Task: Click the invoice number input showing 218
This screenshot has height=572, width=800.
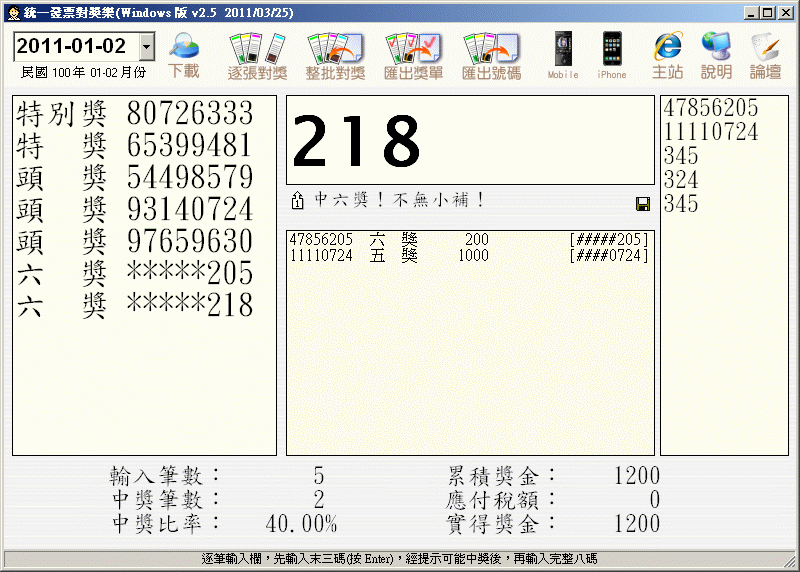Action: 470,140
